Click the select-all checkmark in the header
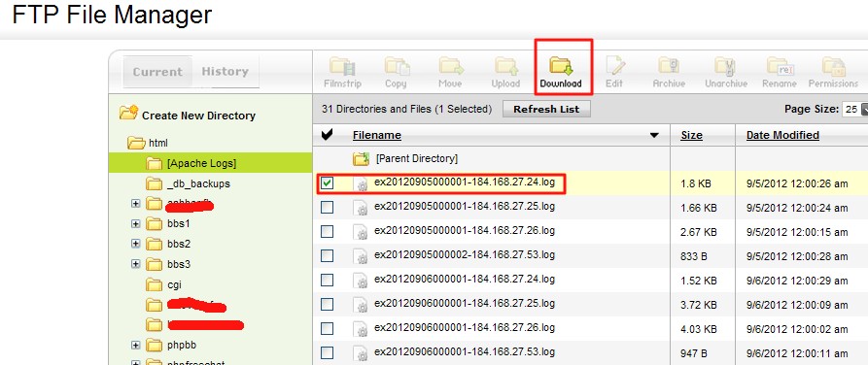 [x=327, y=134]
